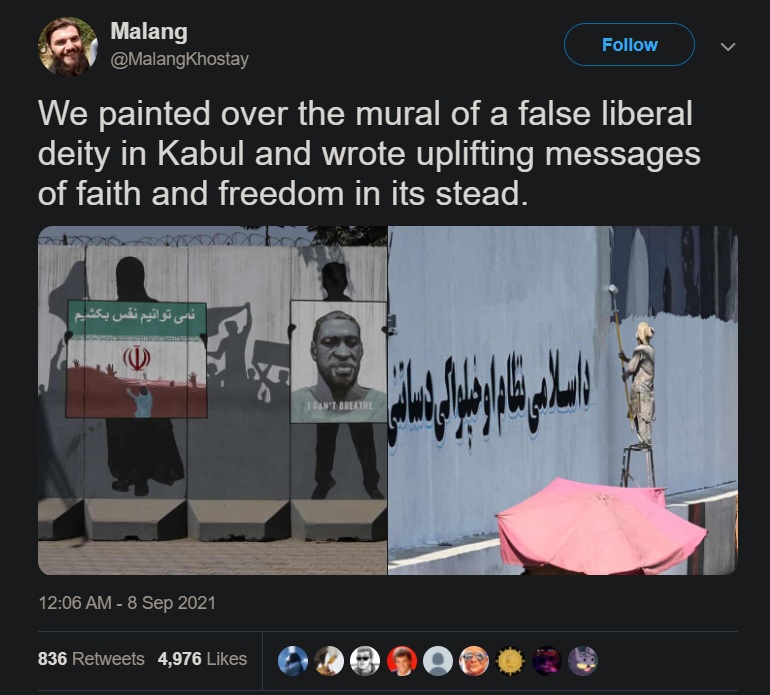Click the eagle liker avatar
The height and width of the screenshot is (695, 770).
[329, 661]
